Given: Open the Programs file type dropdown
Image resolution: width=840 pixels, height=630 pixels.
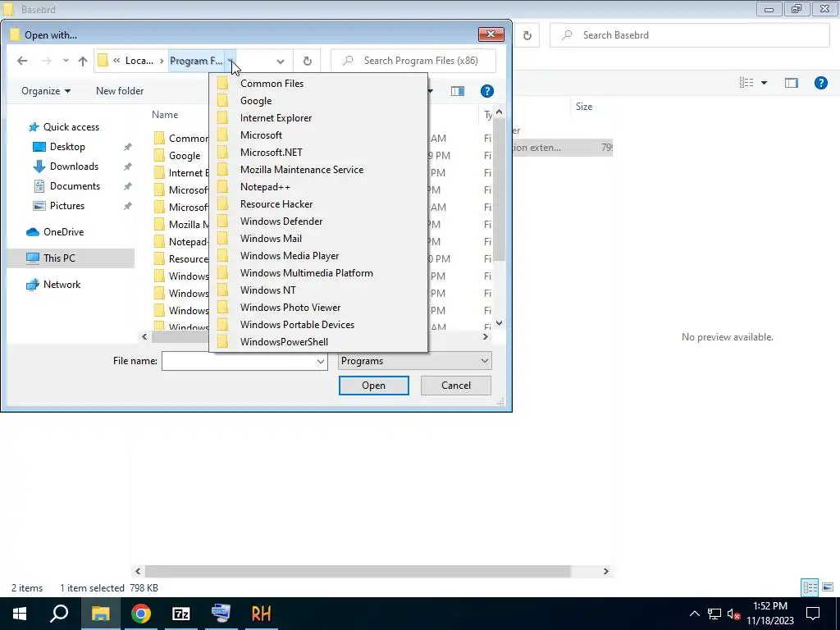Looking at the screenshot, I should 414,361.
